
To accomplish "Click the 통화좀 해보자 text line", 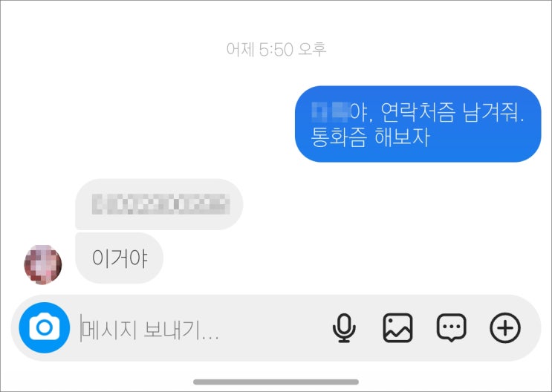I will coord(370,137).
